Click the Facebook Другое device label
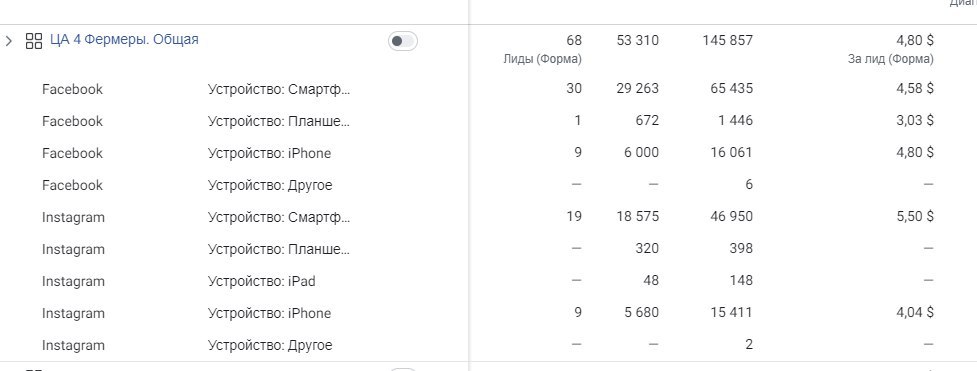 270,185
